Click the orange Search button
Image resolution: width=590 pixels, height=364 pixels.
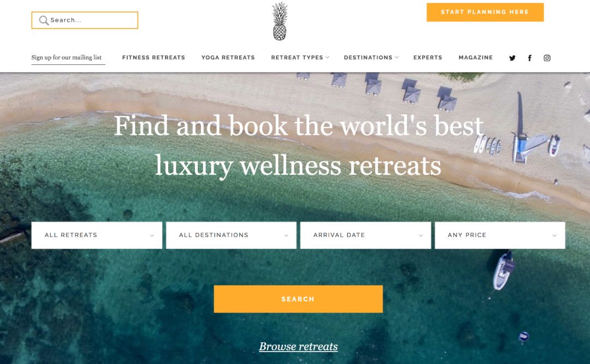pyautogui.click(x=298, y=299)
